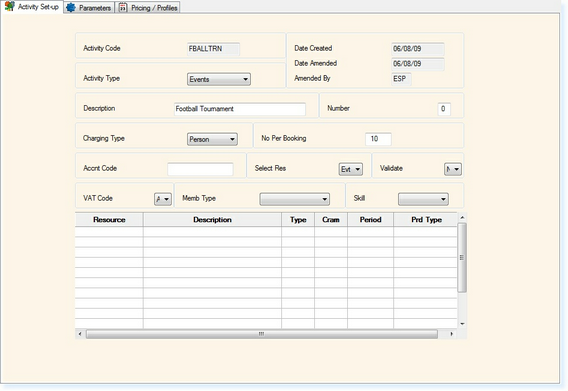Click the Date Amended field
The image size is (568, 391).
[418, 64]
